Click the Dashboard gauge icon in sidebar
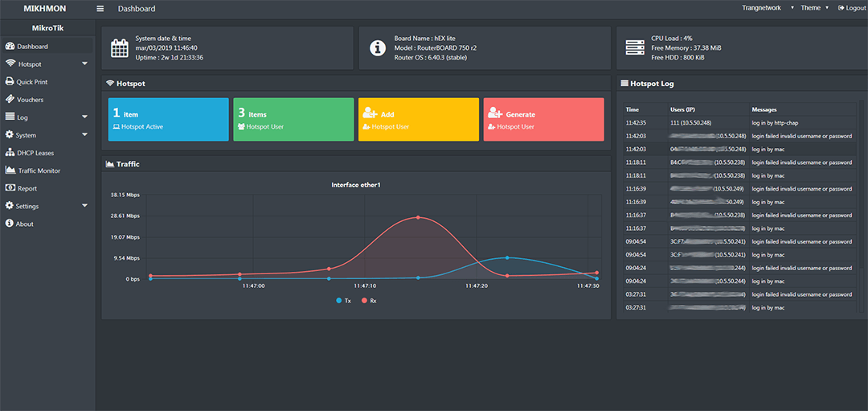Viewport: 868px width, 411px height. (10, 47)
